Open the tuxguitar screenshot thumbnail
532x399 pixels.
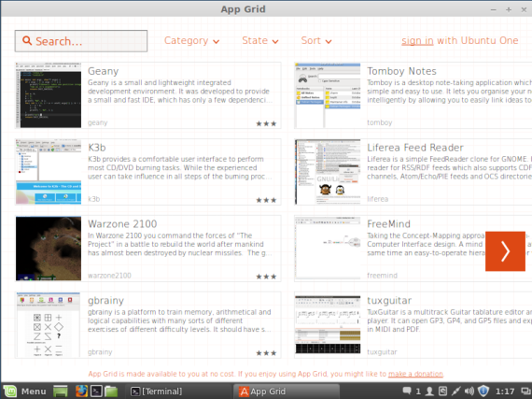tap(328, 324)
